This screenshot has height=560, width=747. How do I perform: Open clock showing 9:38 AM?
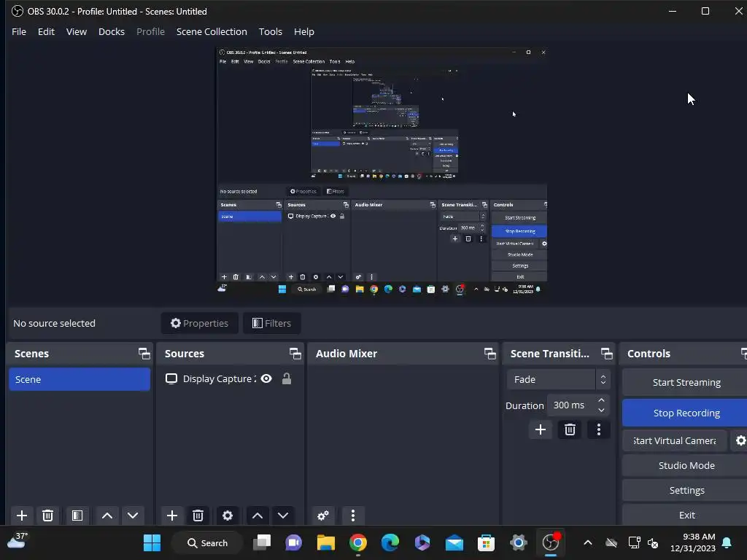(693, 542)
